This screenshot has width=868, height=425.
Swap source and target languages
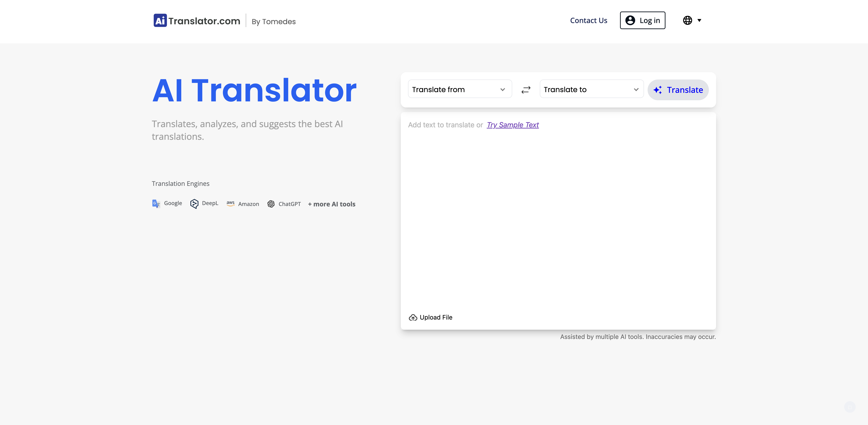tap(526, 89)
